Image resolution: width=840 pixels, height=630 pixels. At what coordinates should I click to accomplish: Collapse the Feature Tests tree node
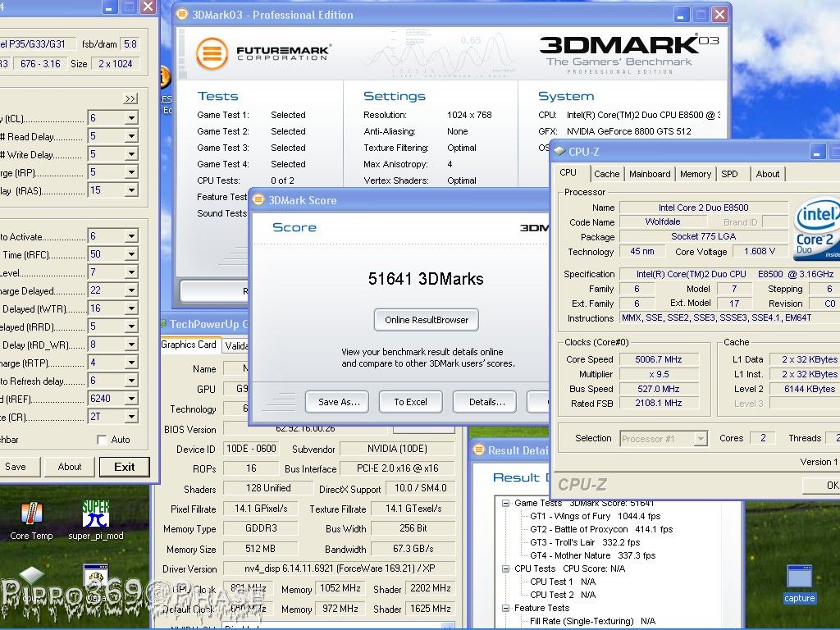[x=505, y=608]
